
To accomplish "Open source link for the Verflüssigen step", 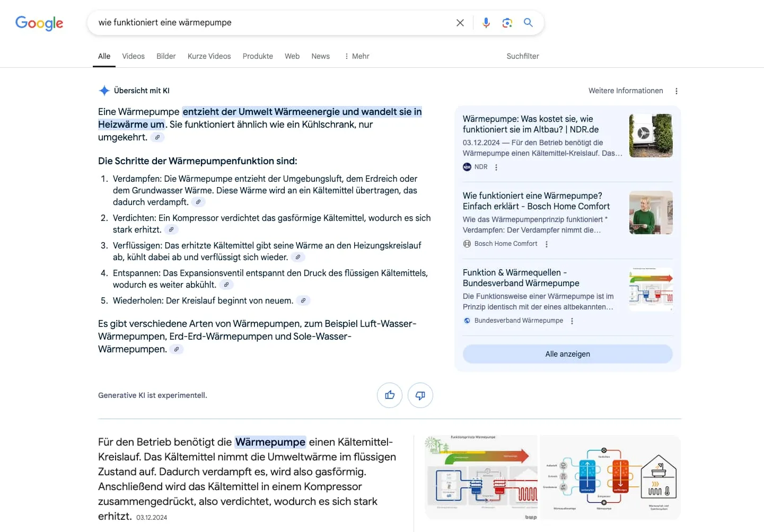I will [x=298, y=257].
